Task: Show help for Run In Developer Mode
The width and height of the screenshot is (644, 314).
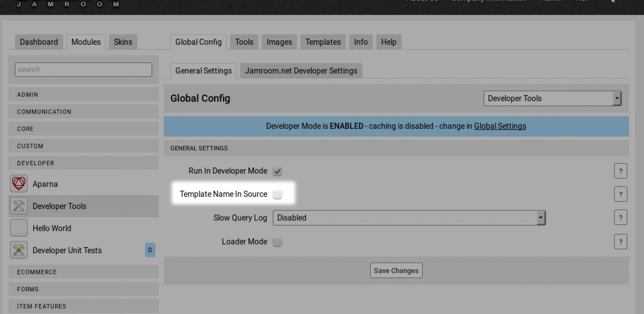Action: coord(620,171)
